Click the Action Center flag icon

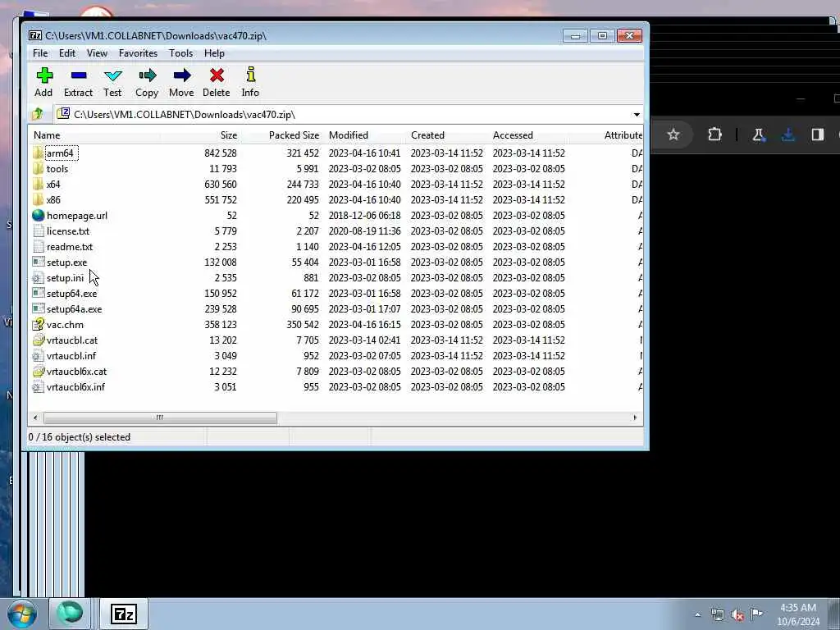pos(756,614)
